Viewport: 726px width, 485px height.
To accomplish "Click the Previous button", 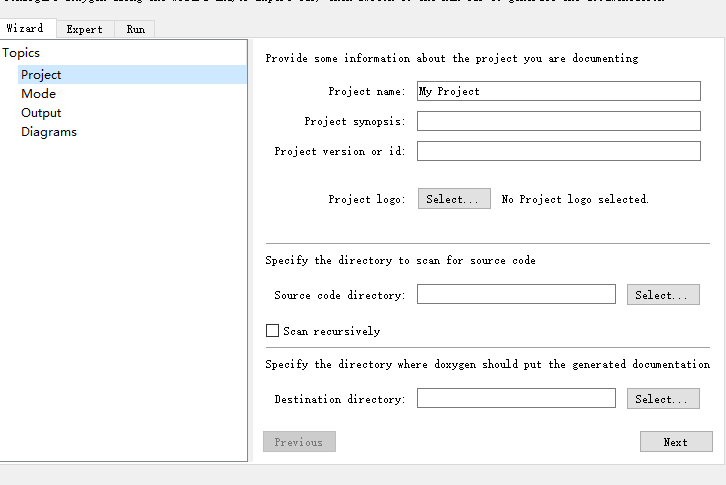I will tap(299, 442).
